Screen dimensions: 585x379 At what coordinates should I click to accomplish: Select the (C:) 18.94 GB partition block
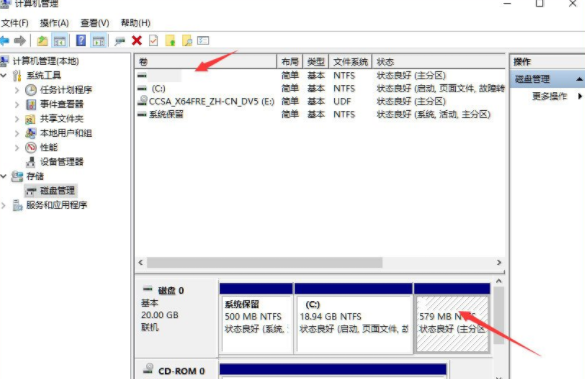(354, 324)
